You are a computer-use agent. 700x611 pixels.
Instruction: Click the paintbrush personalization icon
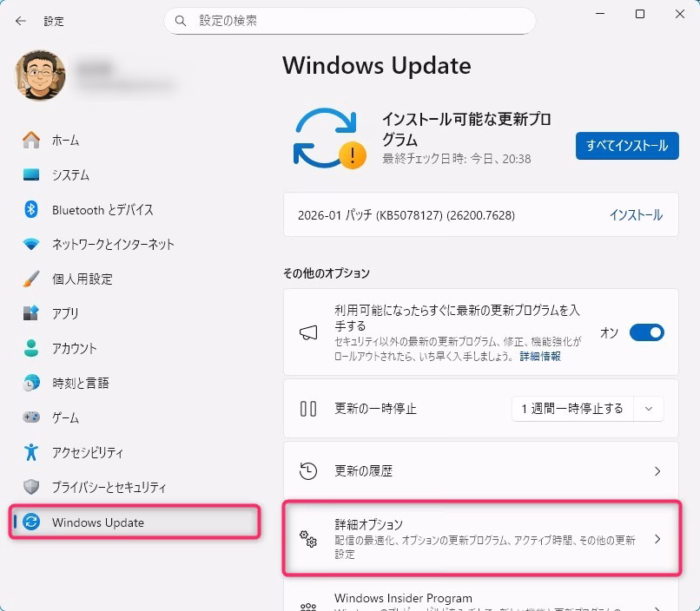tap(31, 279)
